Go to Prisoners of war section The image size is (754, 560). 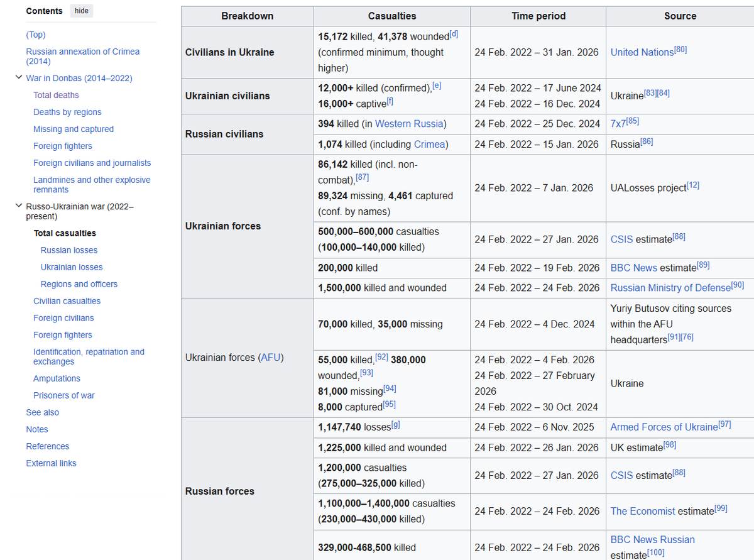pyautogui.click(x=64, y=395)
